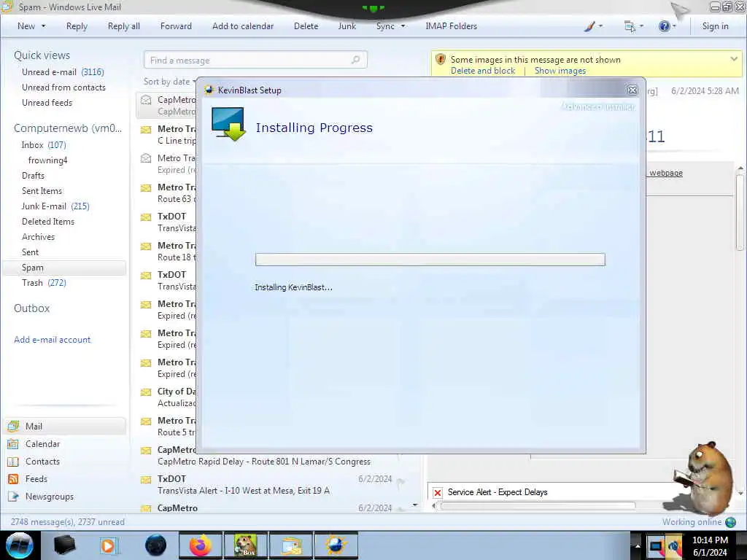Open the Drafts folder
Viewport: 747px width, 560px height.
[33, 175]
